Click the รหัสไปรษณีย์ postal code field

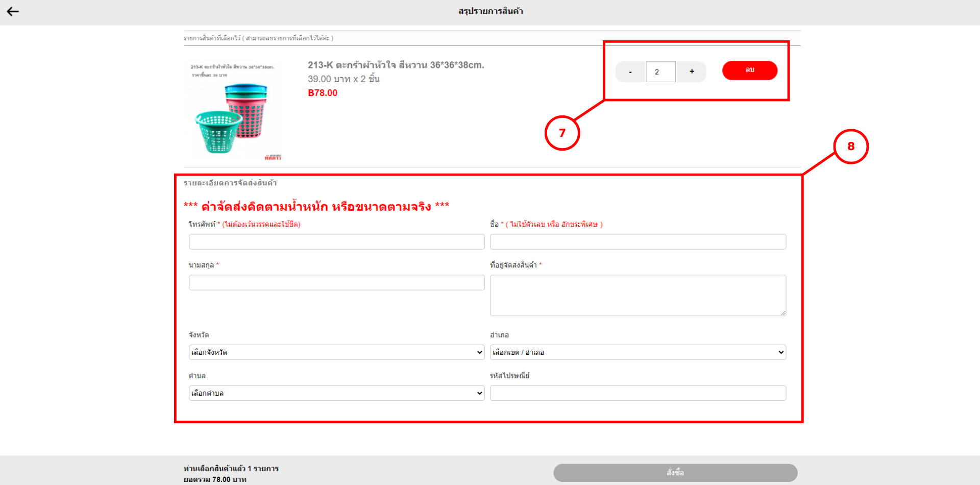click(x=638, y=393)
